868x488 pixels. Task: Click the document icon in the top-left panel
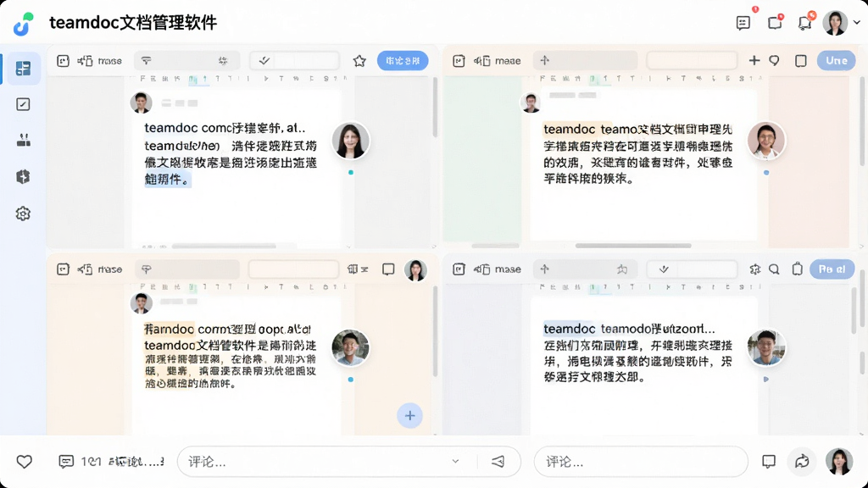coord(63,61)
